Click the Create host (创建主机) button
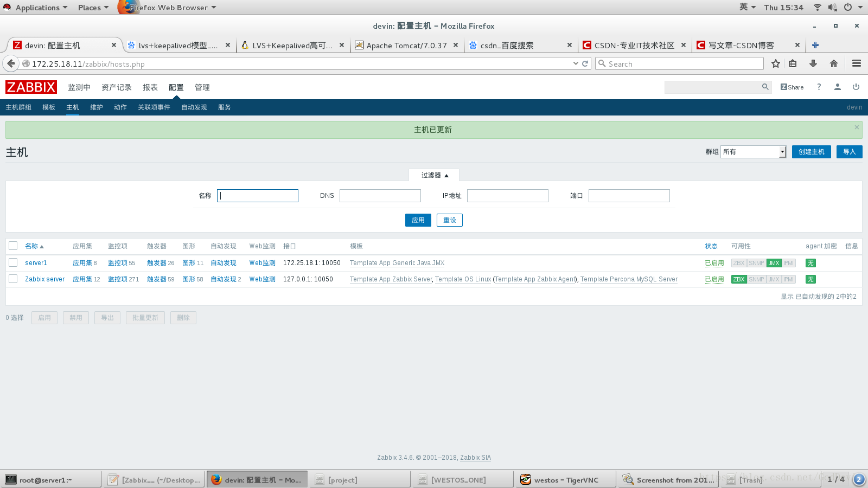Image resolution: width=868 pixels, height=488 pixels. tap(812, 152)
